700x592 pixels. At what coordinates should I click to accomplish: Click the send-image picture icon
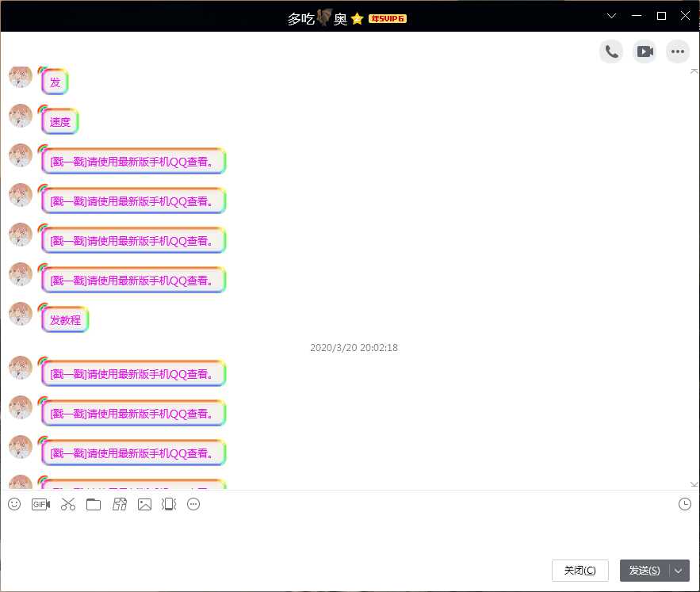tap(144, 505)
